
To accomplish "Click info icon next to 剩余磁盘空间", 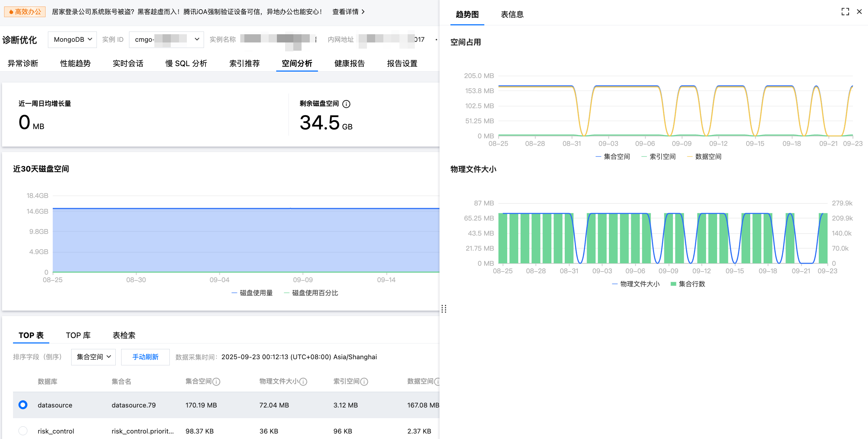I will [x=346, y=104].
